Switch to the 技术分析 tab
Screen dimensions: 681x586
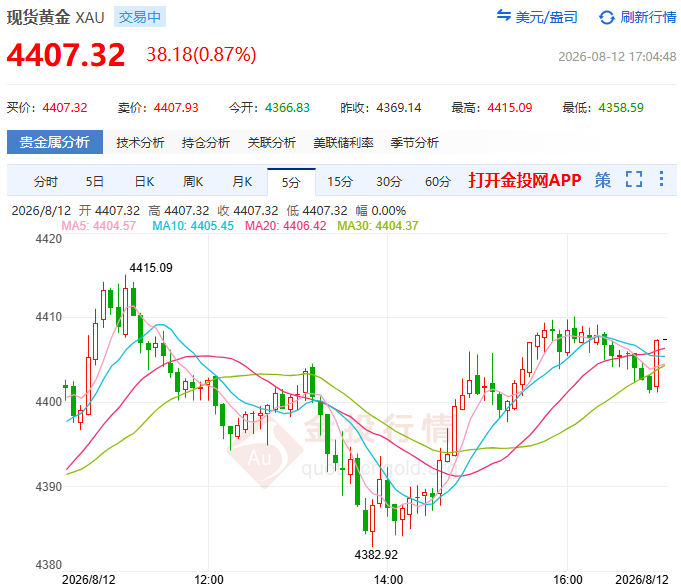pyautogui.click(x=140, y=142)
